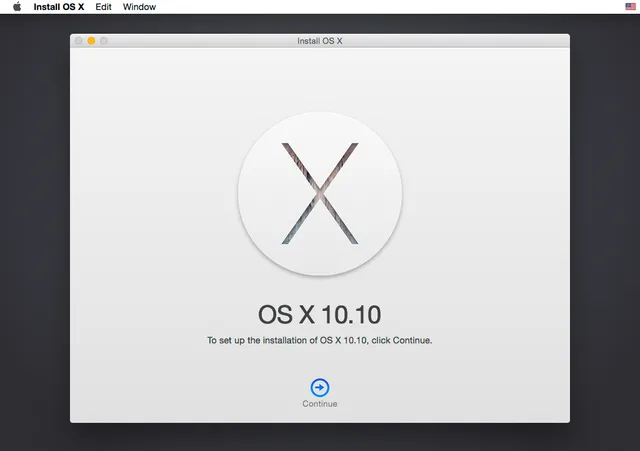640x451 pixels.
Task: Click the Install OS X window title
Action: click(x=320, y=41)
